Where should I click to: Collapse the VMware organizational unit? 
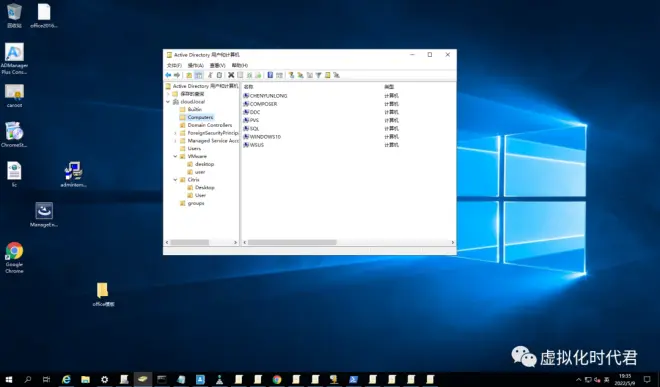coord(176,156)
